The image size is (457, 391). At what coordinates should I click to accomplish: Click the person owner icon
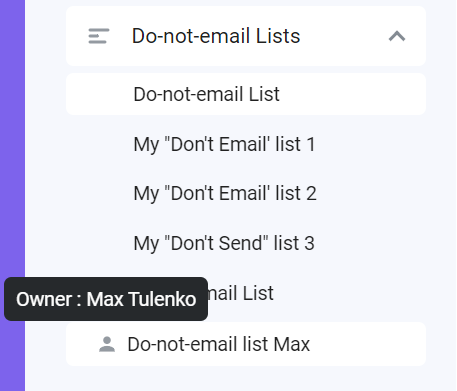(107, 344)
